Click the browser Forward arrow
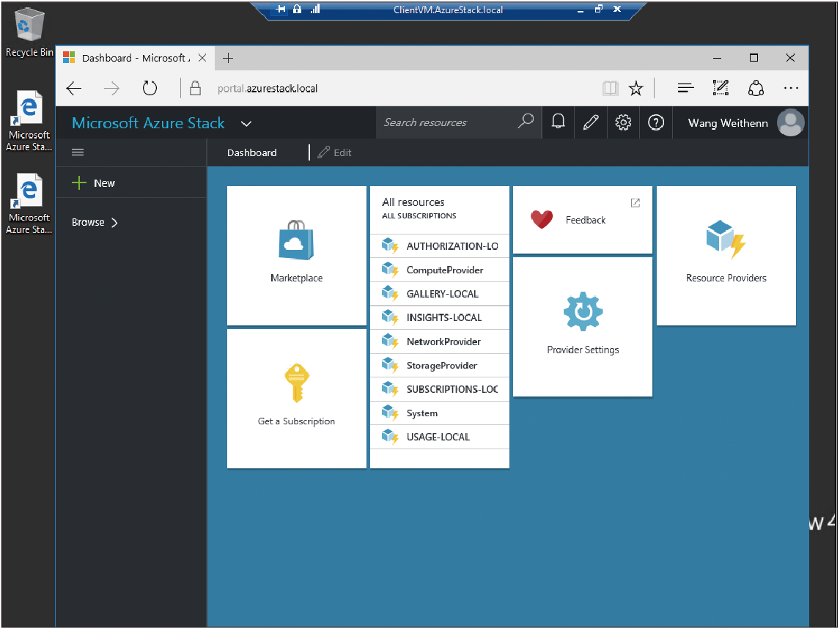The height and width of the screenshot is (631, 840). 111,89
